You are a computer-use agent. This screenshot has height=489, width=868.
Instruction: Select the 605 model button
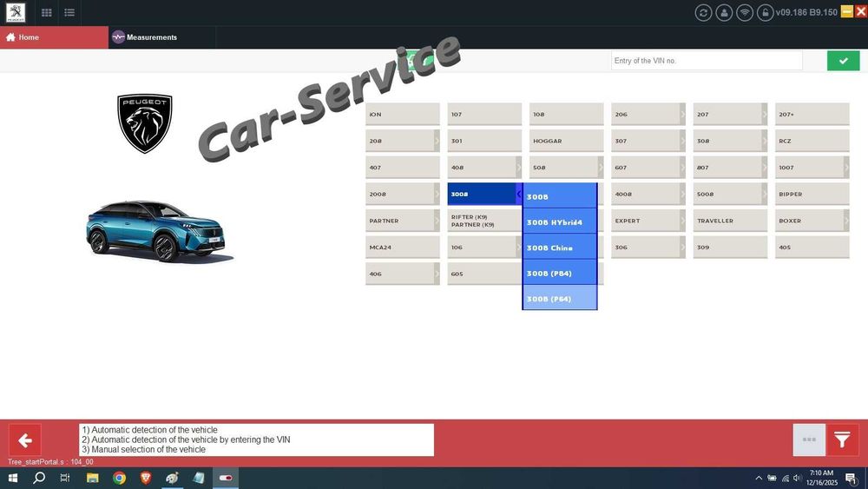[484, 274]
